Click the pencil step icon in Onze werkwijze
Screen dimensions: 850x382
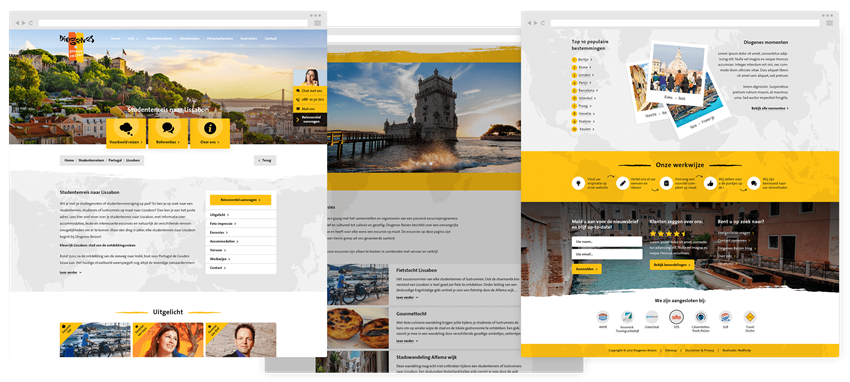(622, 183)
